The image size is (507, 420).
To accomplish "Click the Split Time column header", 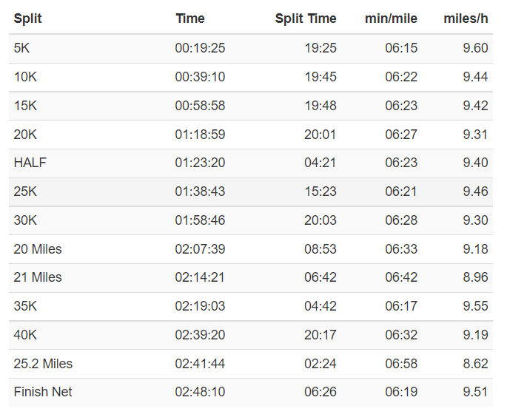I will 306,18.
